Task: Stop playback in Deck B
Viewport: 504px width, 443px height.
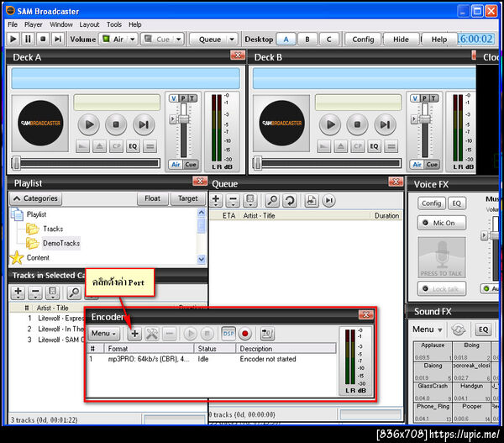Action: tap(358, 124)
